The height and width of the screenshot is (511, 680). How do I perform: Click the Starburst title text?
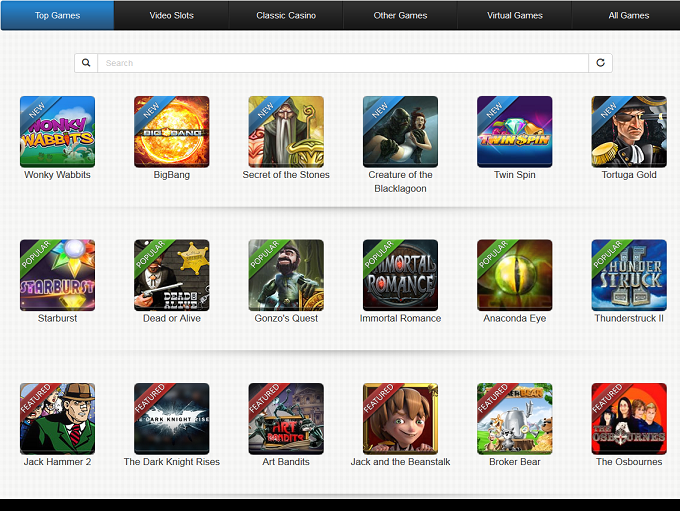57,318
